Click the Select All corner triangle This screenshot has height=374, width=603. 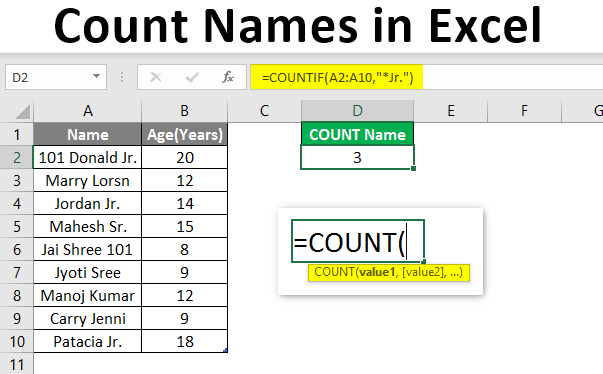[x=23, y=112]
